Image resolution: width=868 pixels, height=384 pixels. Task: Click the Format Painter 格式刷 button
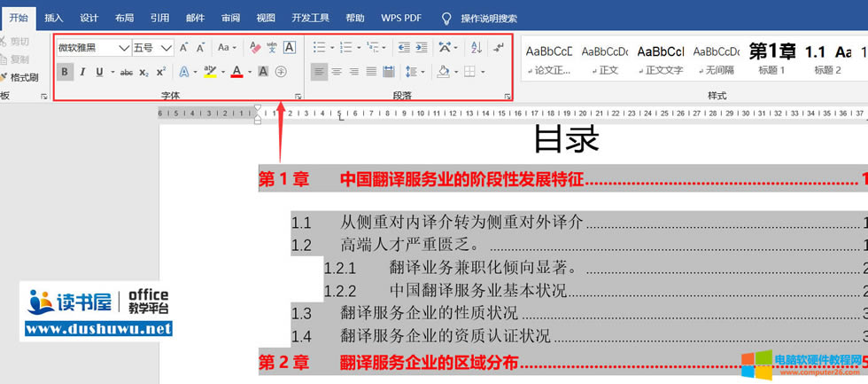click(21, 77)
